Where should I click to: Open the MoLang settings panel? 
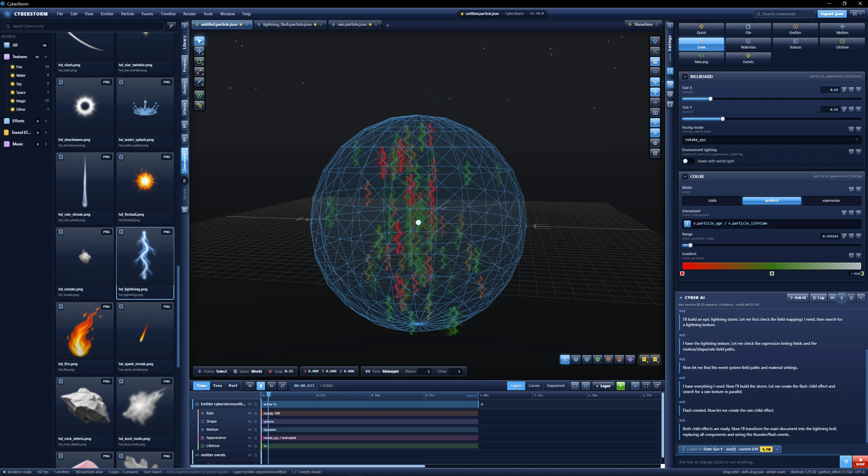tap(701, 58)
